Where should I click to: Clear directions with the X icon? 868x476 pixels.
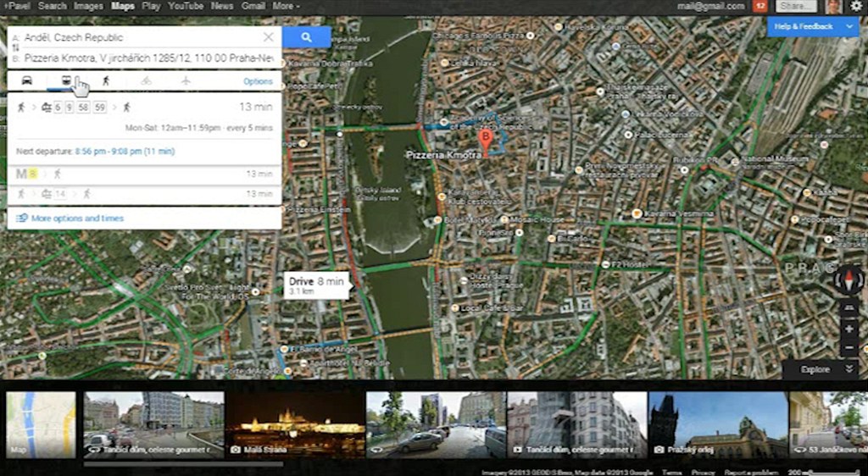point(268,37)
